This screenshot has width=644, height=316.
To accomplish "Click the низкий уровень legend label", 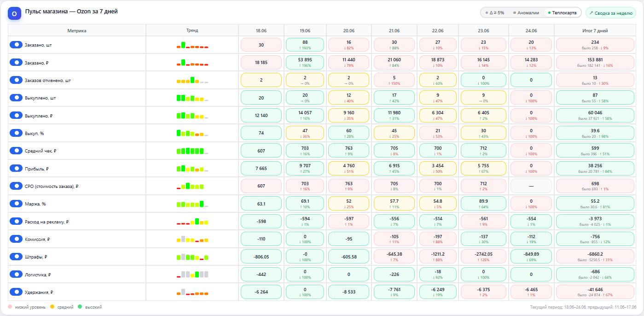I will click(x=30, y=307).
